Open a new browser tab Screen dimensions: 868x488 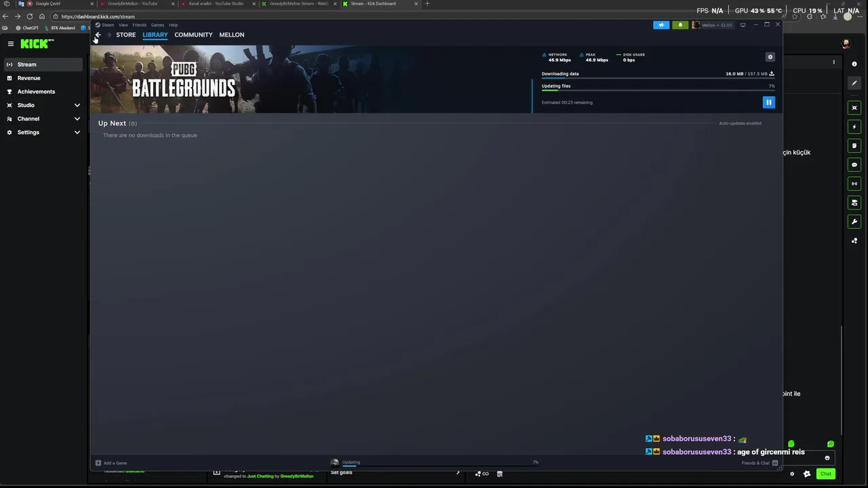click(427, 3)
